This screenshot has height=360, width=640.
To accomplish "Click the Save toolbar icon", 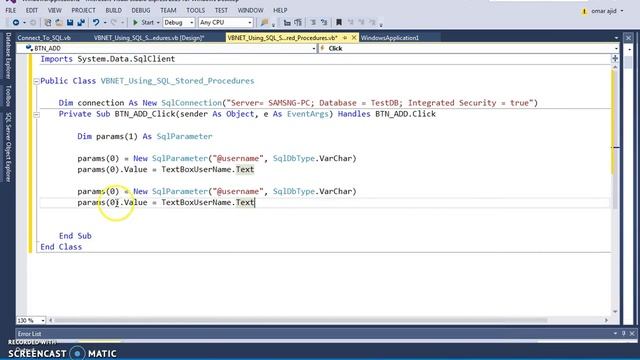I will pyautogui.click(x=70, y=22).
